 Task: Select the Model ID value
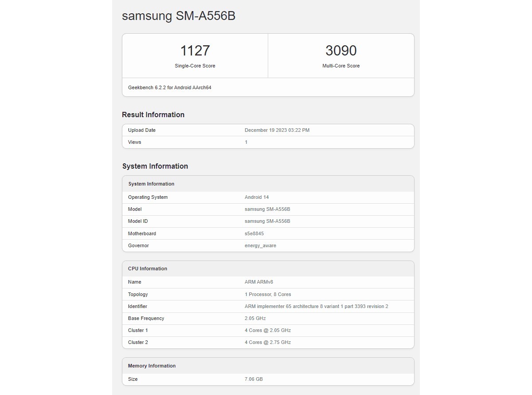click(266, 221)
